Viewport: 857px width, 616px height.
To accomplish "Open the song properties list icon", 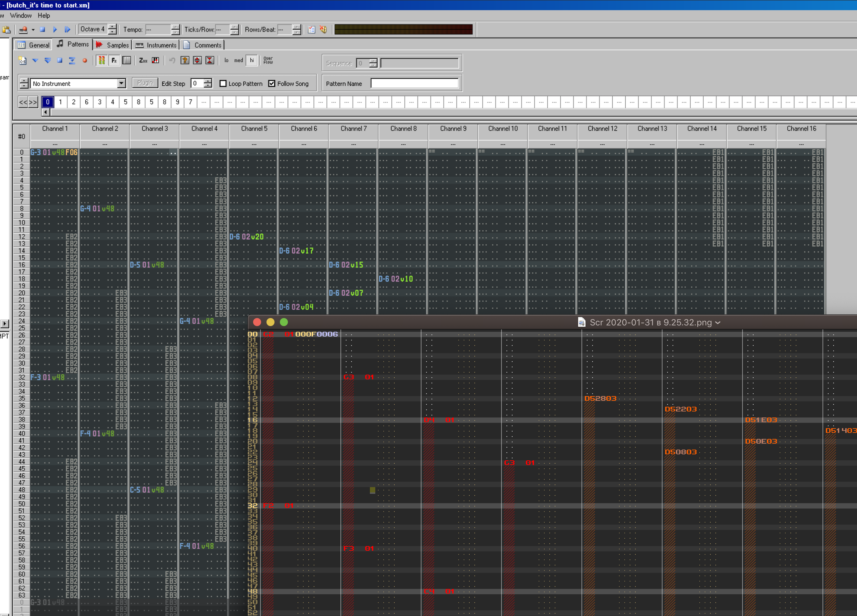I will click(311, 29).
